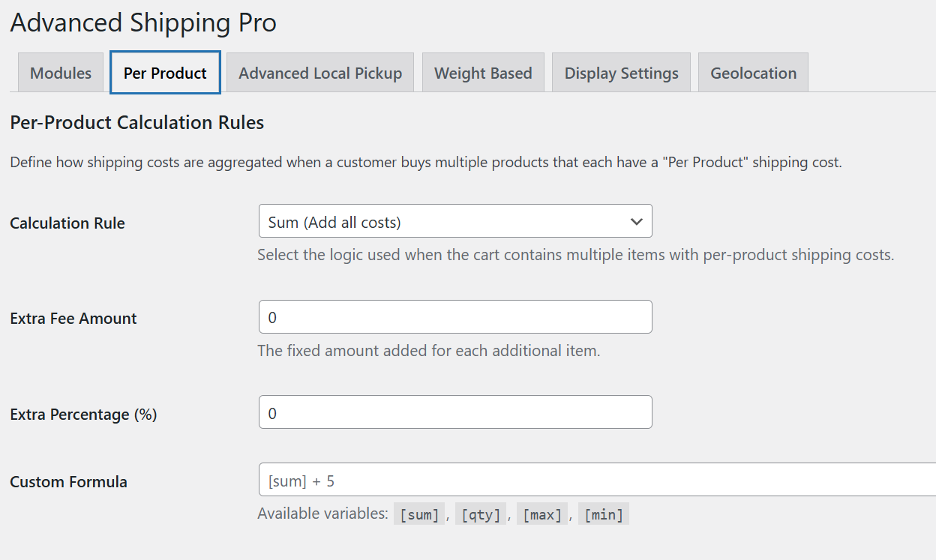Image resolution: width=936 pixels, height=560 pixels.
Task: Select the [min] variable chip
Action: point(603,514)
